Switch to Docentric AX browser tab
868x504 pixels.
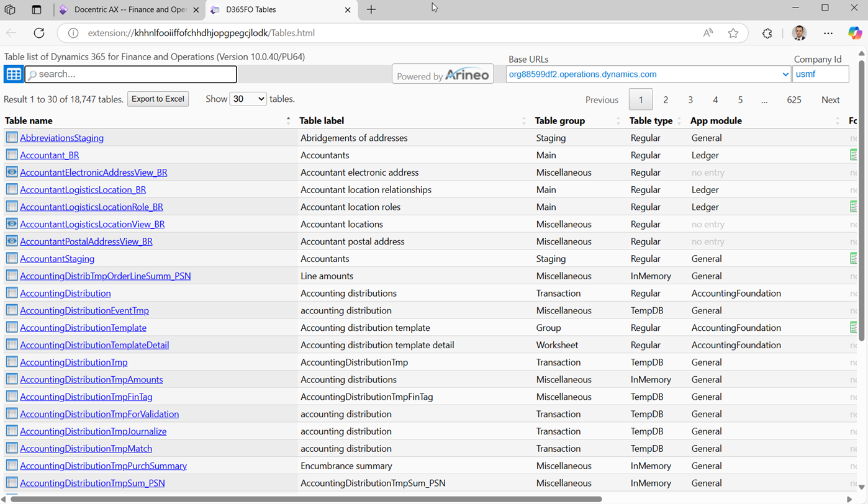130,9
